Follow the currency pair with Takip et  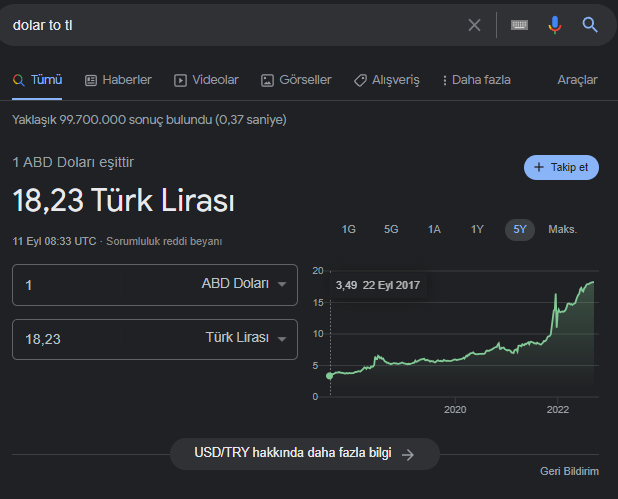pyautogui.click(x=561, y=167)
